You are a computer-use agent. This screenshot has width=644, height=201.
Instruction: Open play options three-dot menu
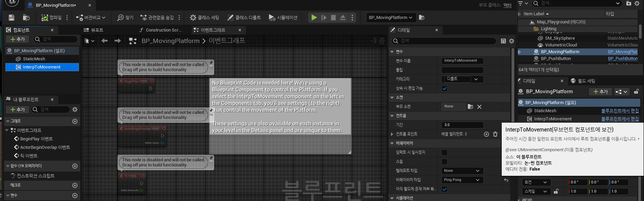pyautogui.click(x=352, y=18)
